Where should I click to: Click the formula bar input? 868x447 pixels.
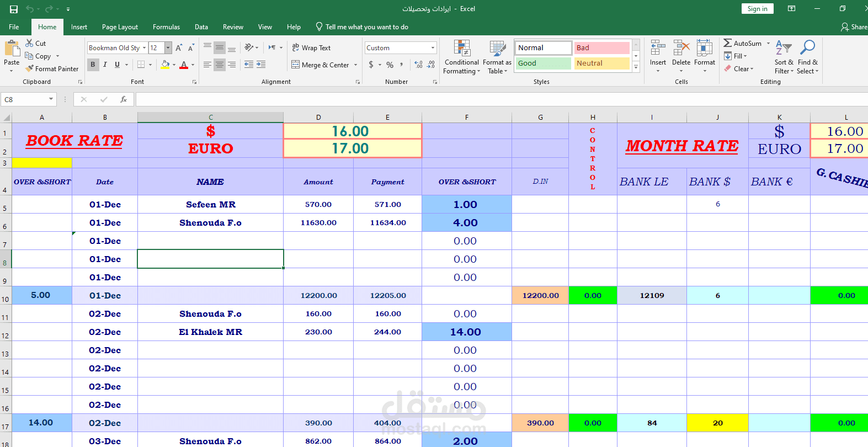(x=502, y=99)
